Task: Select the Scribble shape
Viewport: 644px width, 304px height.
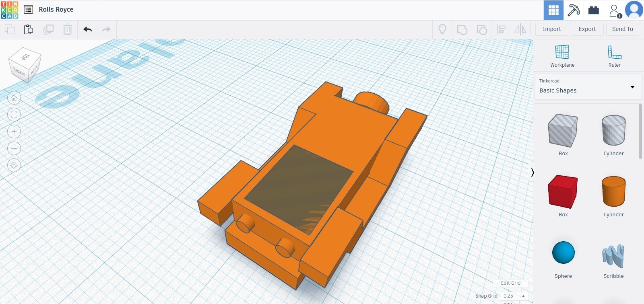Action: (x=613, y=256)
